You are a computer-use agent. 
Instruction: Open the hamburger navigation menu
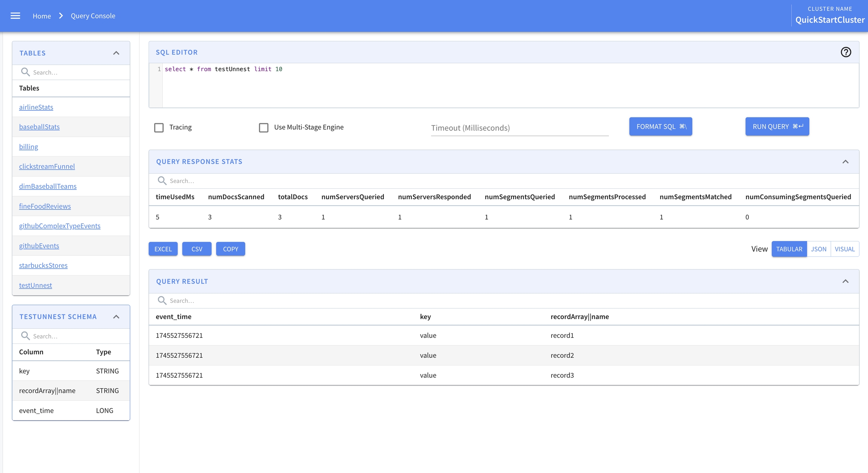(15, 16)
